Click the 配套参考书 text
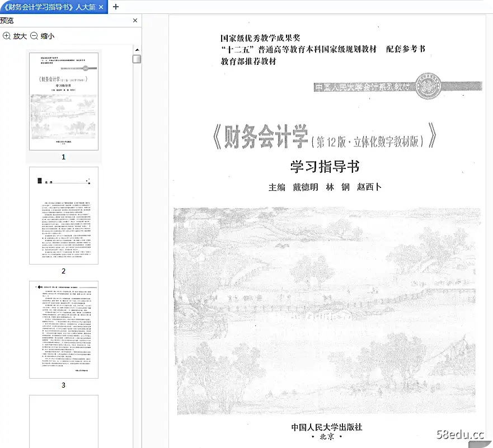 click(x=406, y=49)
